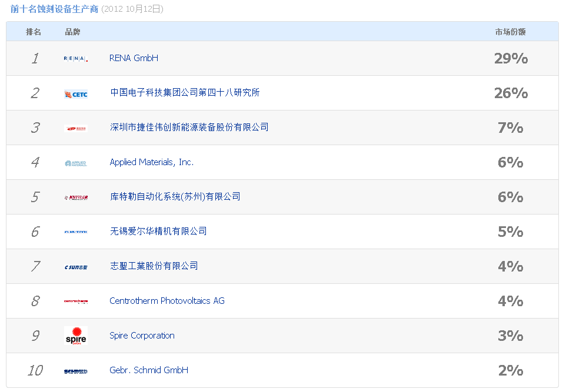The width and height of the screenshot is (566, 392).
Task: Open 库特勒自动化系统(苏州)有限公司 link
Action: 175,197
